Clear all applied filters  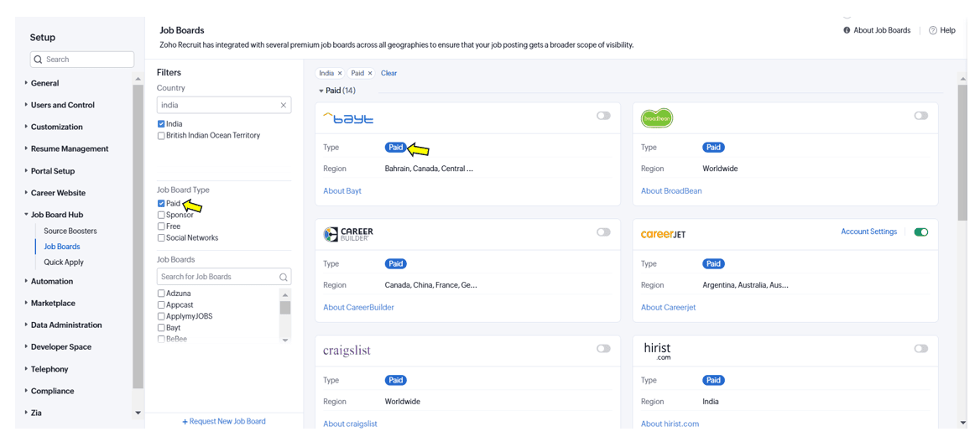pyautogui.click(x=388, y=73)
